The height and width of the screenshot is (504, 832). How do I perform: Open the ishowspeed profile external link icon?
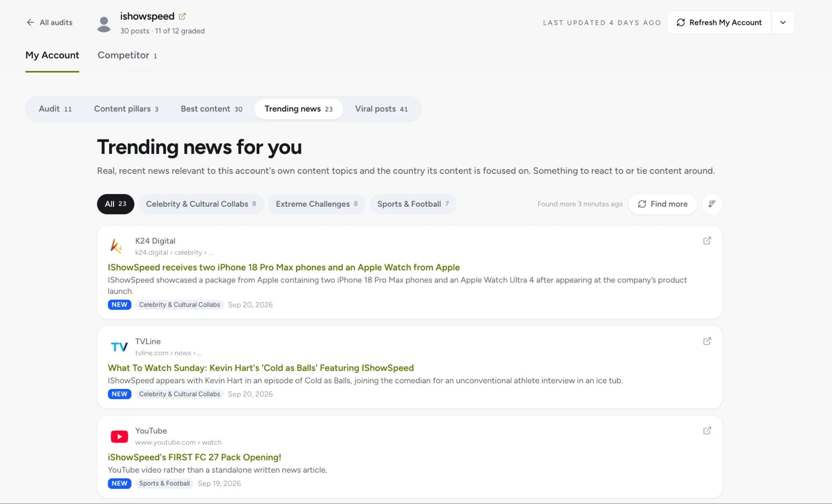(183, 16)
